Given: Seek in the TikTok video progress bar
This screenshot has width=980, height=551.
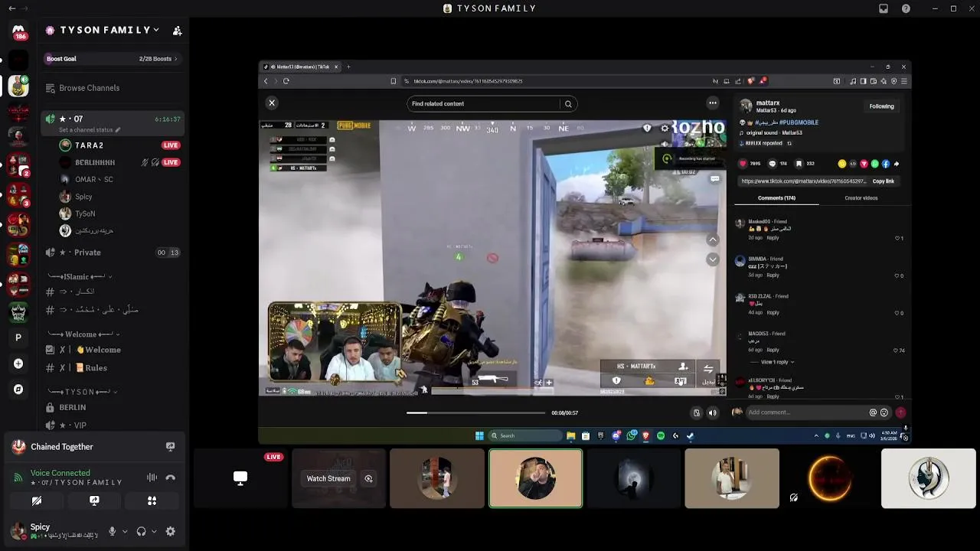Looking at the screenshot, I should [x=475, y=412].
